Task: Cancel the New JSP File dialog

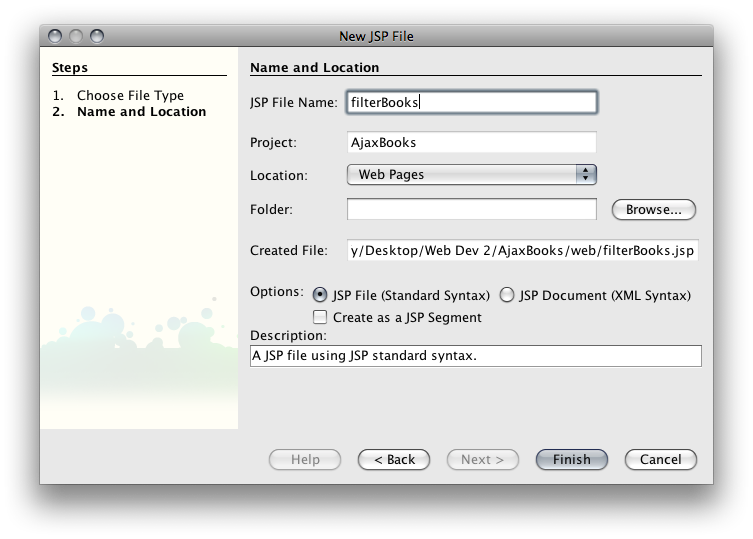Action: tap(660, 460)
